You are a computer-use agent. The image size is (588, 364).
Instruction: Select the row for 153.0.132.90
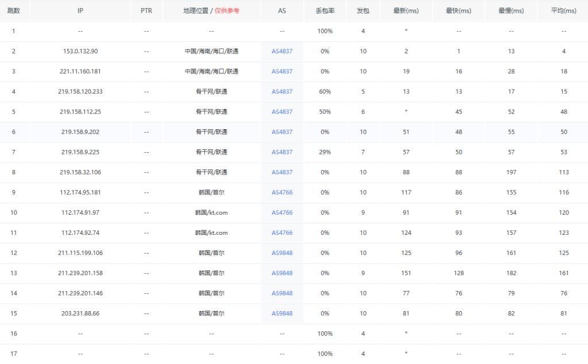coord(80,51)
